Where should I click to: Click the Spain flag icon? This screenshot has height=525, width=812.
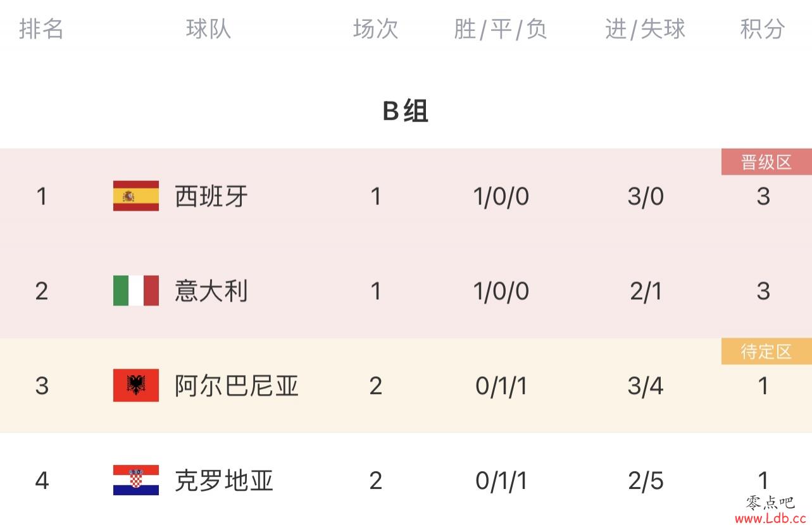pyautogui.click(x=136, y=195)
